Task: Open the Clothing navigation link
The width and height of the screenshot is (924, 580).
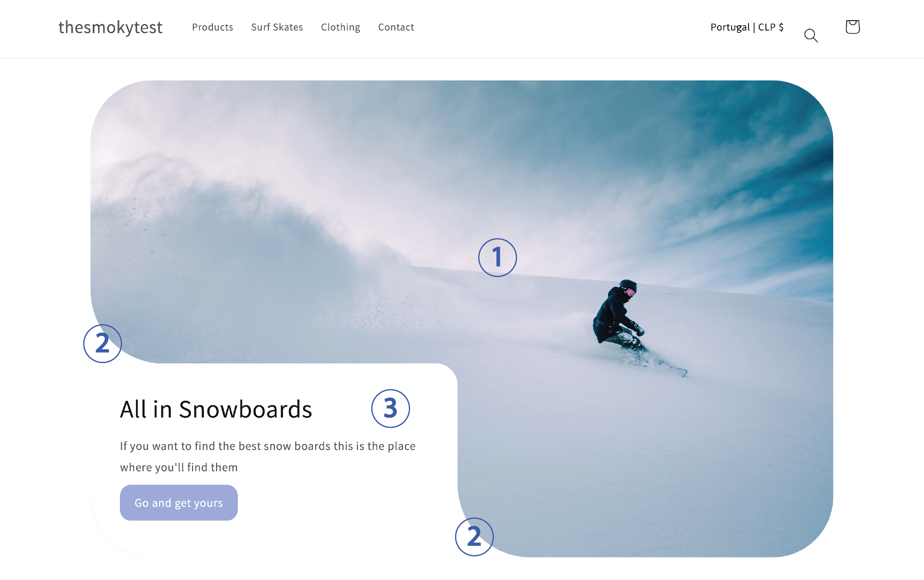Action: pyautogui.click(x=341, y=27)
